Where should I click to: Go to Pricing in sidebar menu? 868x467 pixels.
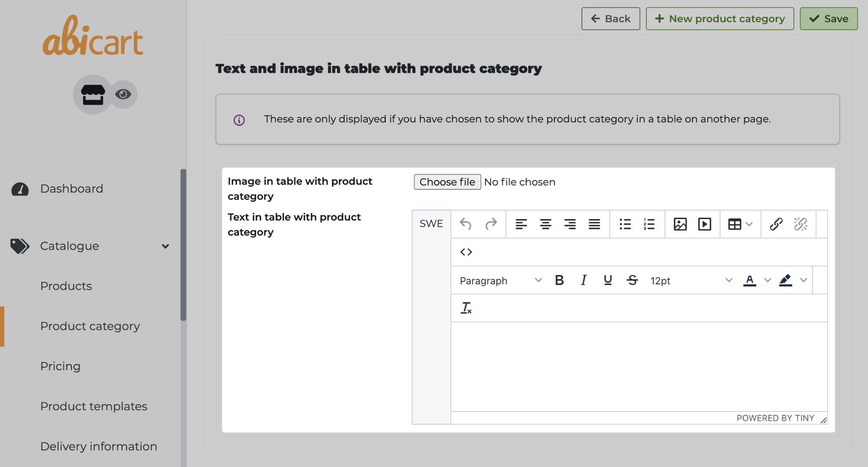pos(60,366)
